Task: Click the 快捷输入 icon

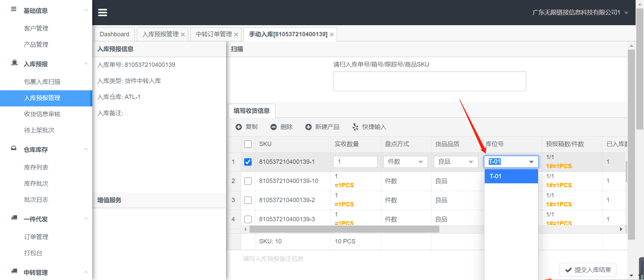Action: tap(356, 127)
